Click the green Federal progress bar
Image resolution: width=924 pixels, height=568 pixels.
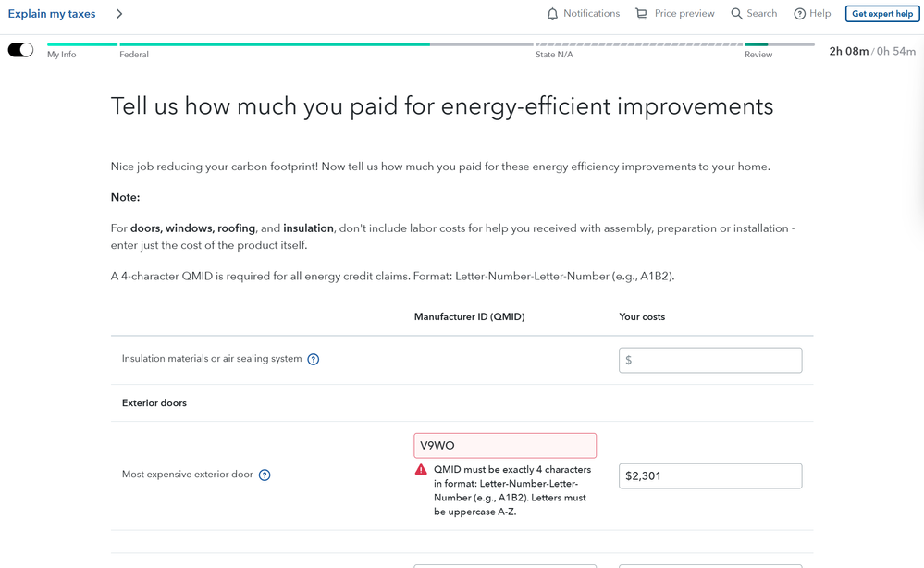click(x=274, y=44)
